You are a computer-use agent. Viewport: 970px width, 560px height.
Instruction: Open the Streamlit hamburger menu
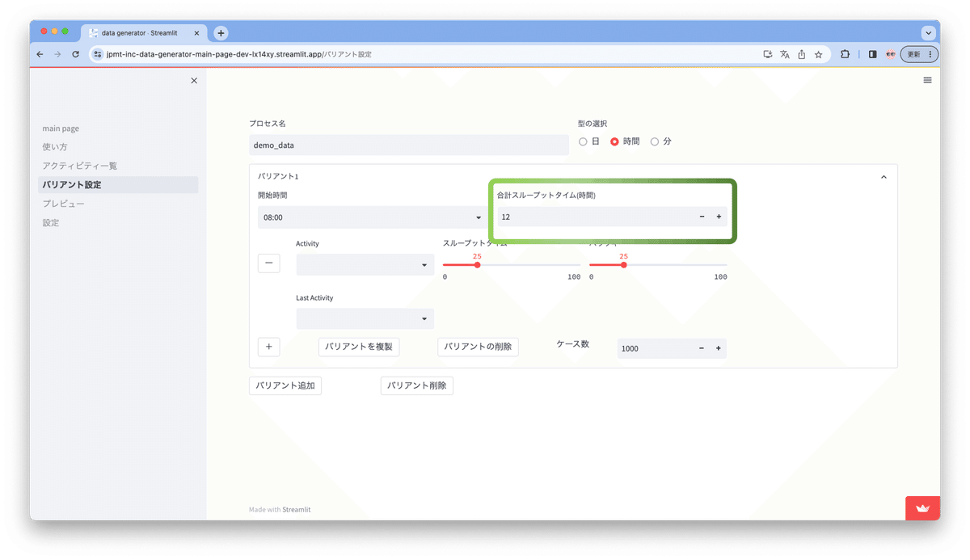[927, 80]
